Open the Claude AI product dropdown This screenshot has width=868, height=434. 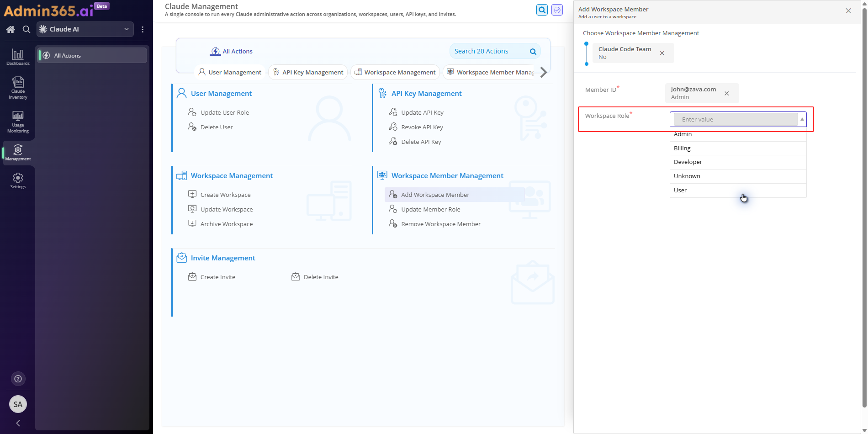[85, 29]
